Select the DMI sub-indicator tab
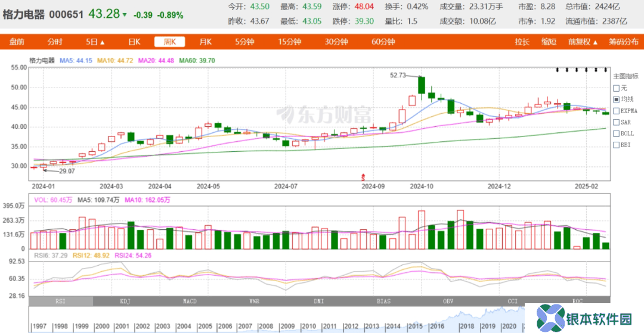The width and height of the screenshot is (644, 333). [x=318, y=301]
